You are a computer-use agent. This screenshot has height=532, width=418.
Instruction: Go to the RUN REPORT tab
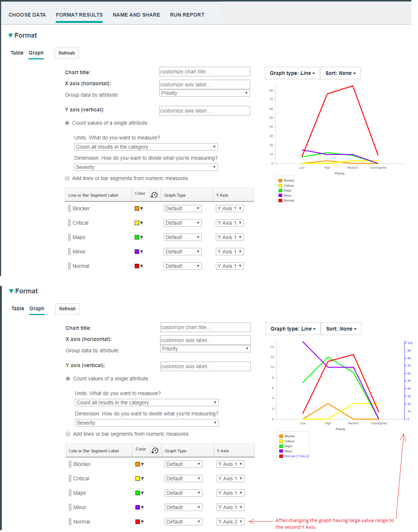click(x=187, y=15)
